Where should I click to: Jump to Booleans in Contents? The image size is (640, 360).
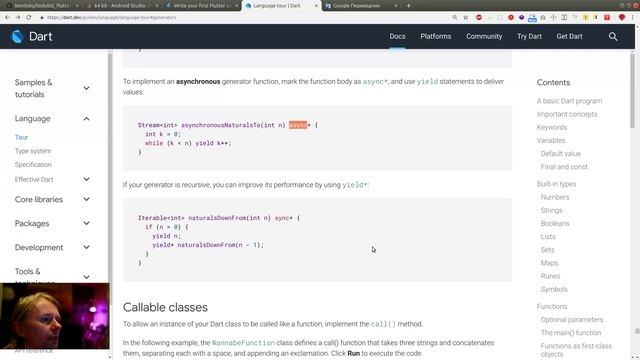point(555,223)
